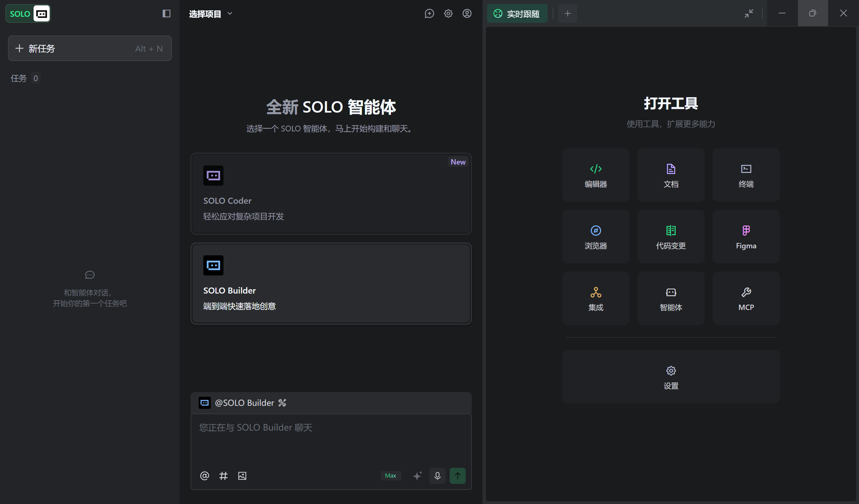Viewport: 859px width, 504px height.
Task: Open the settings gear in the top bar
Action: click(448, 14)
